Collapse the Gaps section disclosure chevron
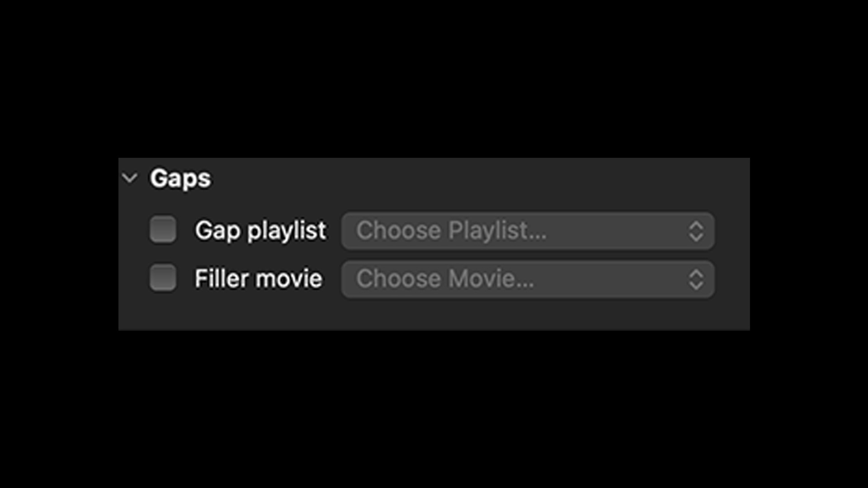This screenshot has height=488, width=868. click(130, 178)
